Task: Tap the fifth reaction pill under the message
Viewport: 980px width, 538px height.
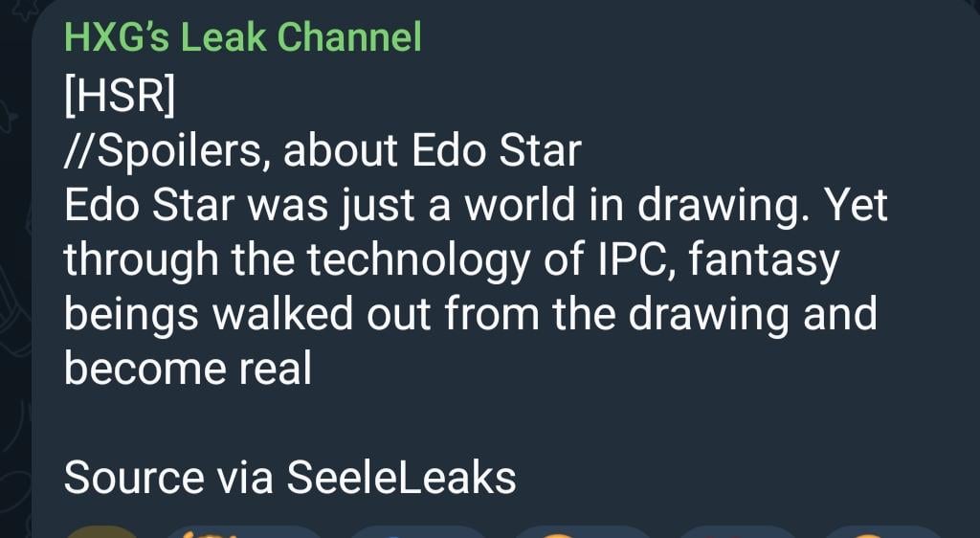Action: (x=738, y=530)
